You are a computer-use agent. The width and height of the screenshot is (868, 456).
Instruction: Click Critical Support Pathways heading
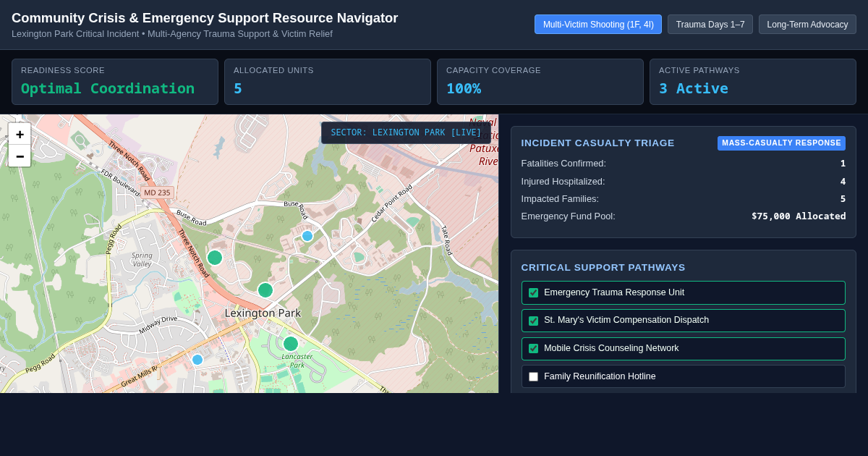pyautogui.click(x=603, y=268)
